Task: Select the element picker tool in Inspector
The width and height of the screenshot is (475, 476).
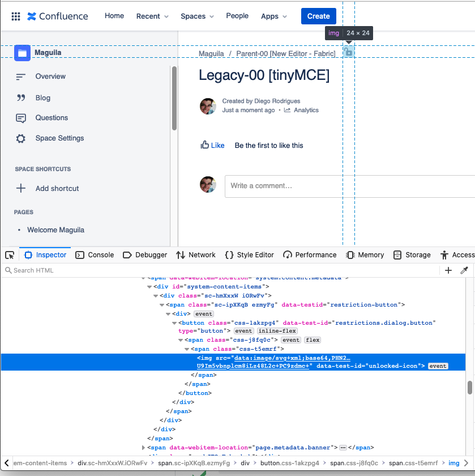Action: [x=9, y=256]
